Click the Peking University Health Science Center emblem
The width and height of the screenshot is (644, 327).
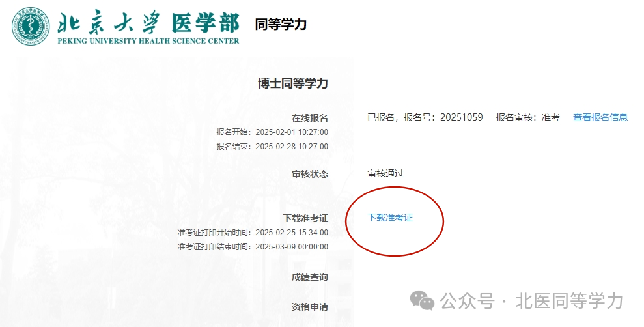[x=31, y=26]
